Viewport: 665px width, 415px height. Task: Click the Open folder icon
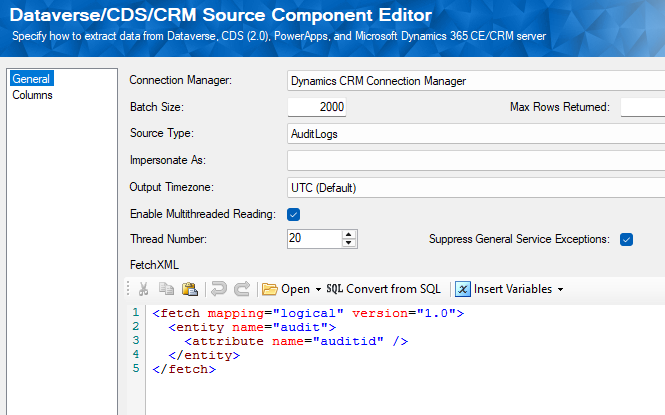269,289
